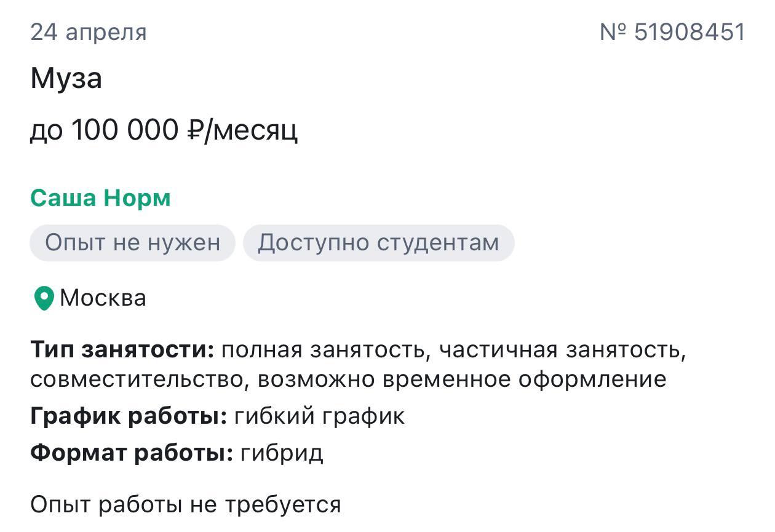Select the Доступно студентам tag
The width and height of the screenshot is (775, 532).
click(x=378, y=243)
